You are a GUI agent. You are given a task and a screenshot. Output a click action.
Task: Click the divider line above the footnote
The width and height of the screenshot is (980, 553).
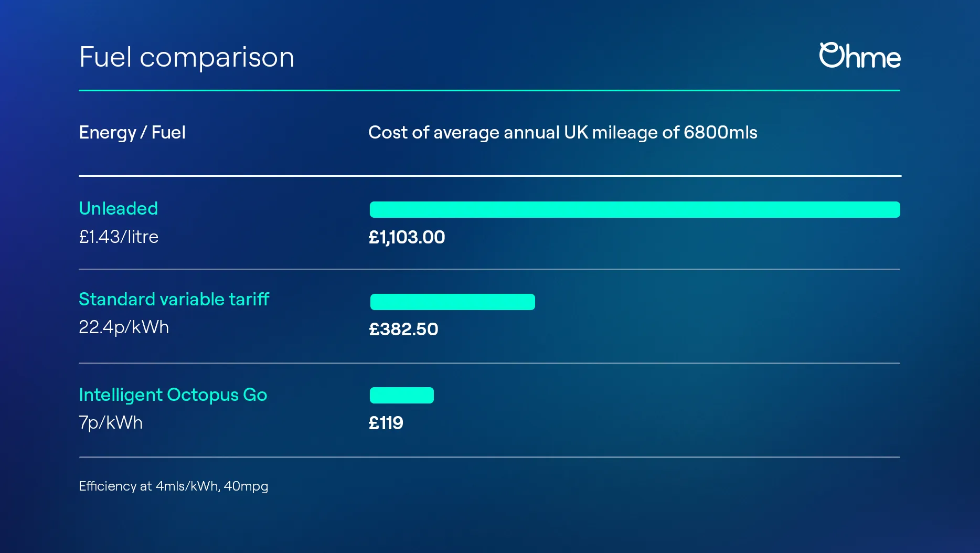point(489,457)
